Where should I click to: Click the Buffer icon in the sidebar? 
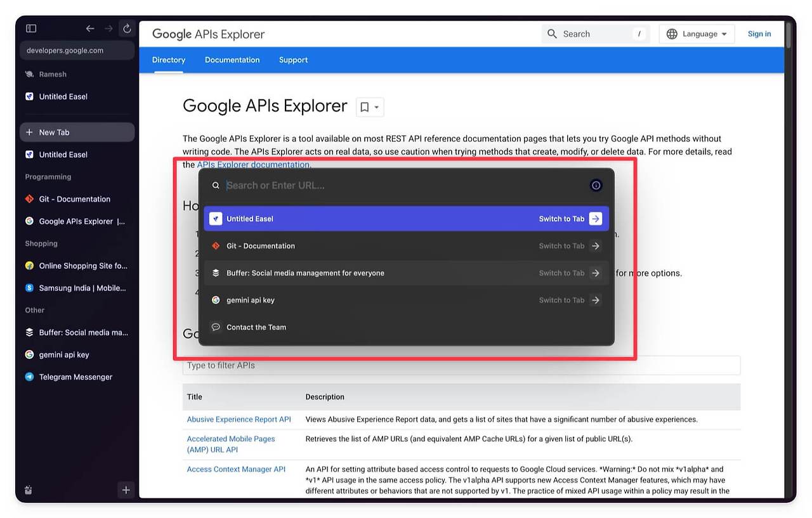(x=29, y=332)
